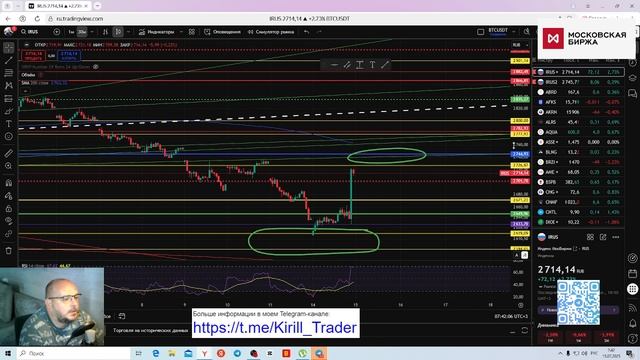The height and width of the screenshot is (360, 640).
Task: Open the forecasting and measurement tools
Action: click(x=9, y=98)
